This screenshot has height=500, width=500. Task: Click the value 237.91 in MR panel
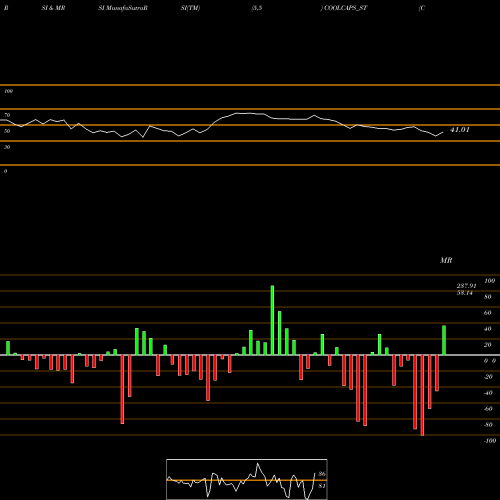coord(466,286)
